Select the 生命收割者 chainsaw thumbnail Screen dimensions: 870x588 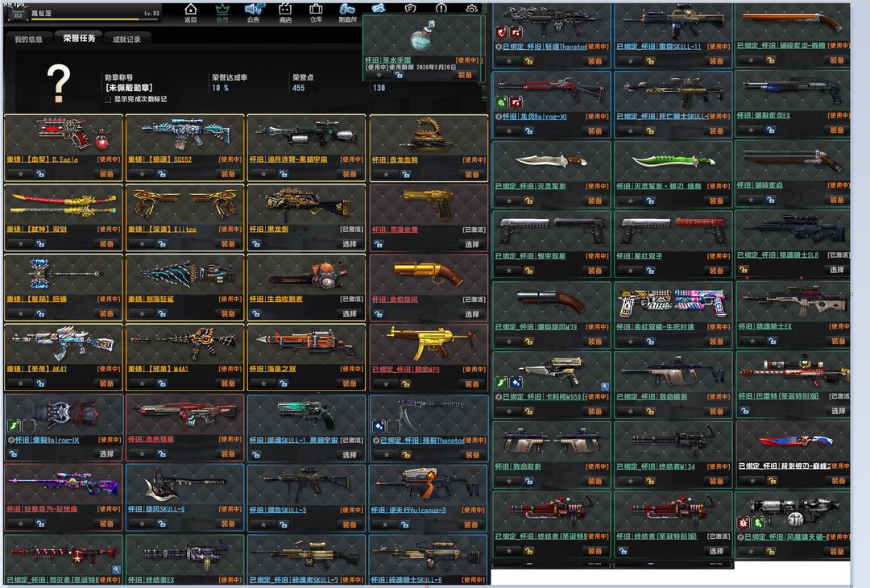(306, 275)
